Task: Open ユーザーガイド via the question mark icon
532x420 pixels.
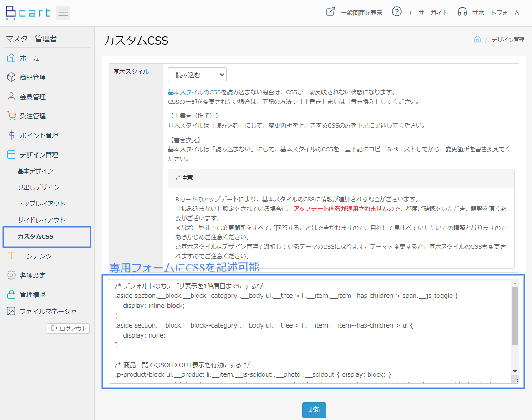Action: [x=396, y=11]
